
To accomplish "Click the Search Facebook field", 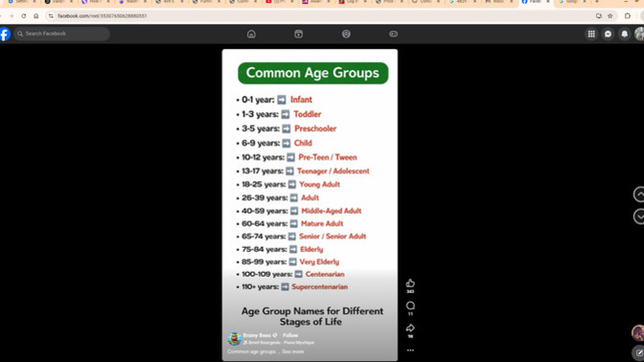I will (62, 34).
